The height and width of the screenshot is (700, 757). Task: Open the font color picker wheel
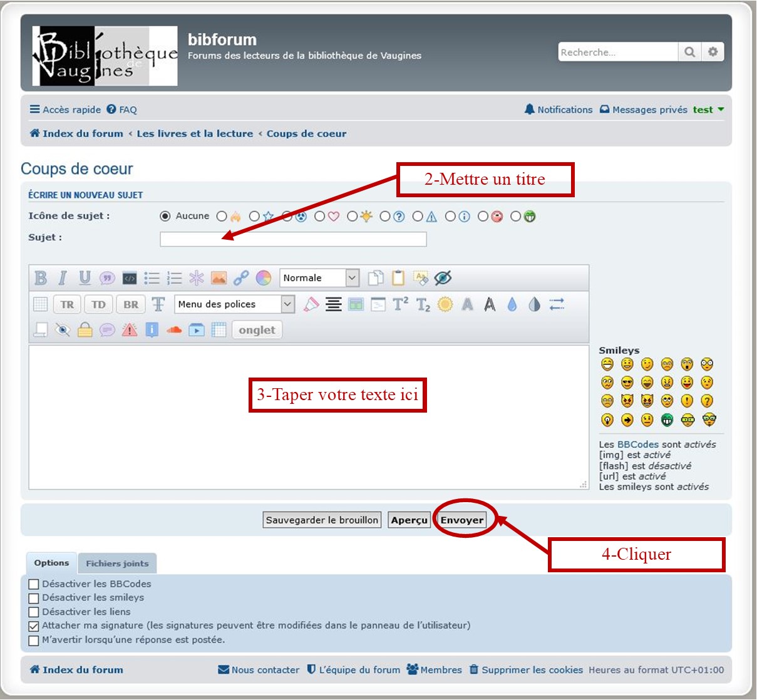point(264,278)
